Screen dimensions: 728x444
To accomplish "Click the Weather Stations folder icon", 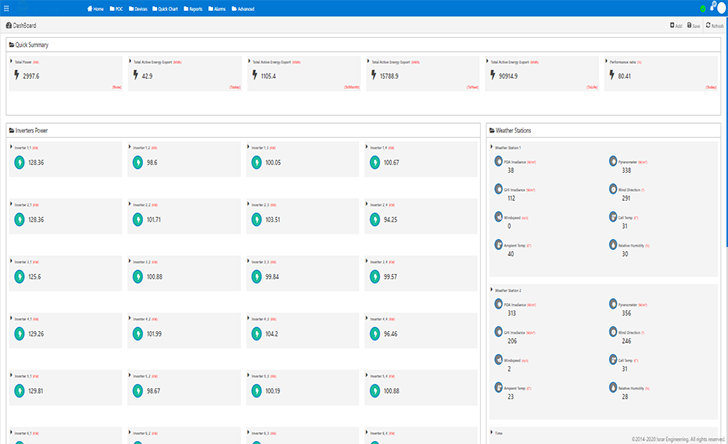I will pyautogui.click(x=492, y=131).
